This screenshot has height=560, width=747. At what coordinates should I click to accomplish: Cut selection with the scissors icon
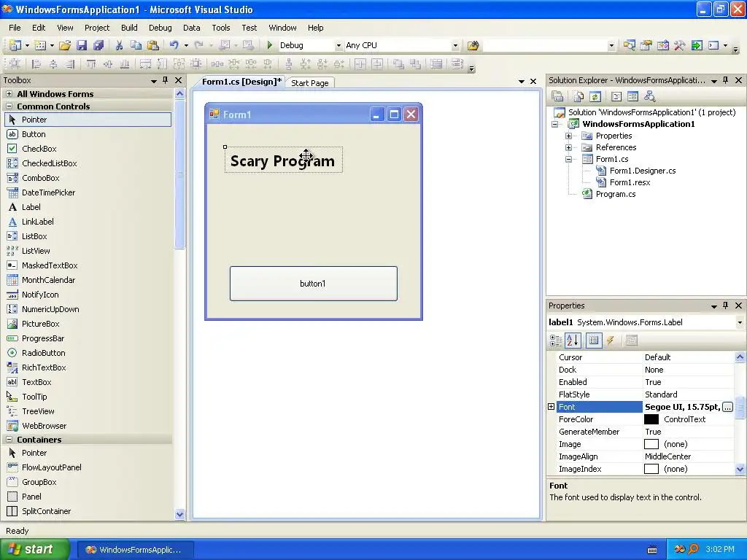[120, 45]
